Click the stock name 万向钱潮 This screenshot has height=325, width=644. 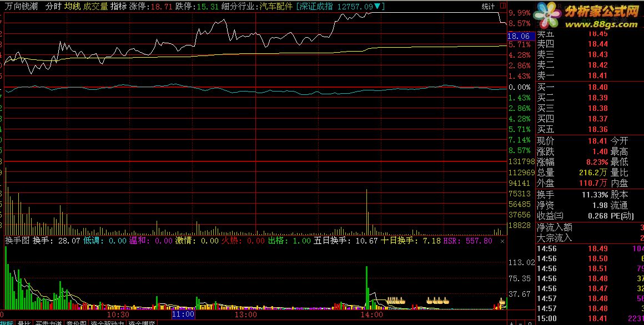click(x=21, y=7)
